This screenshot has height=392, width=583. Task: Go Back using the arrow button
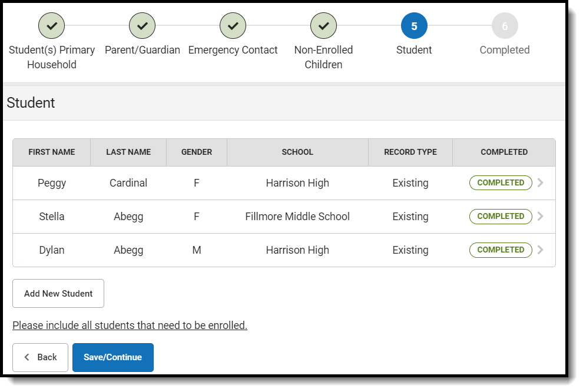coord(40,357)
